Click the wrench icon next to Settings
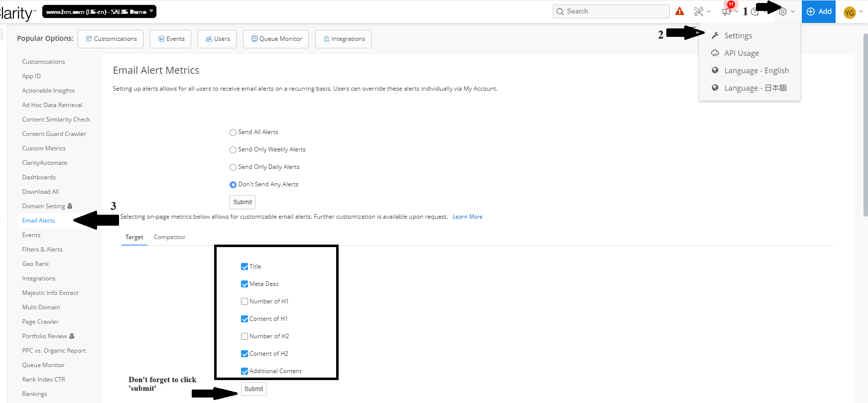Viewport: 868px width, 403px height. click(x=715, y=36)
